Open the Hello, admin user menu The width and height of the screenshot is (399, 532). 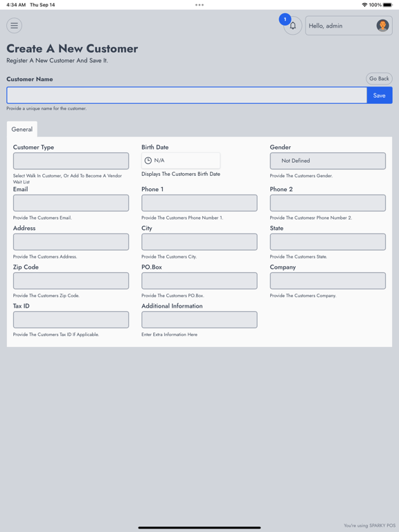click(349, 26)
